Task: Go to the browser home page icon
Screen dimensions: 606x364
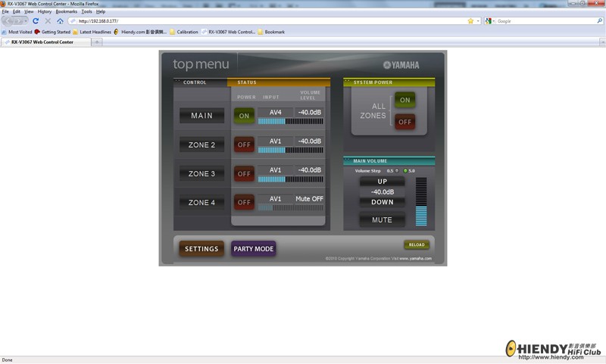Action: click(60, 21)
